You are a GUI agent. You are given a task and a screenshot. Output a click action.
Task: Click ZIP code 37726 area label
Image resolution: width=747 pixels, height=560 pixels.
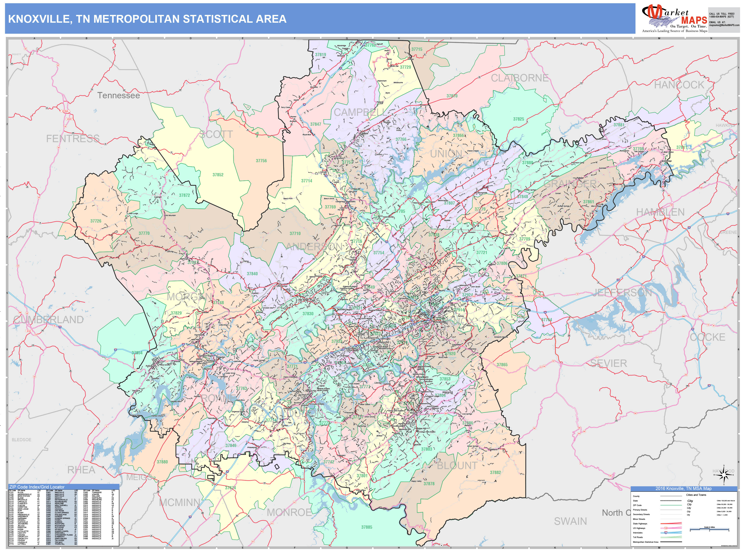(96, 221)
